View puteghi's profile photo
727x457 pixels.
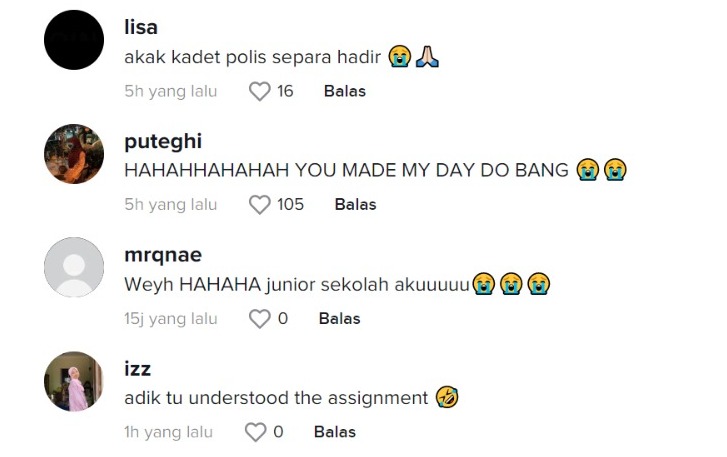(x=75, y=154)
